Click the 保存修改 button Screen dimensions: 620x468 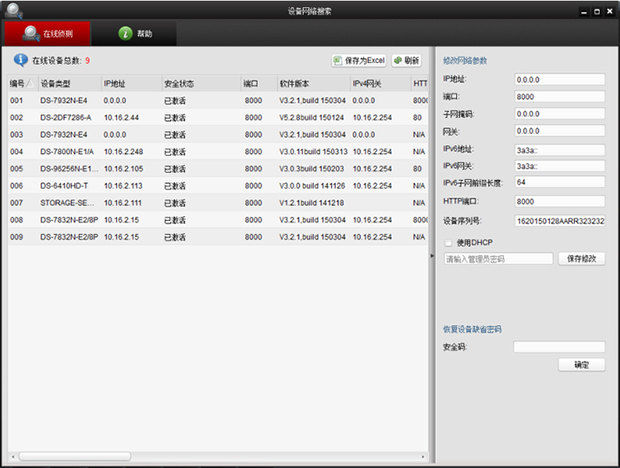pyautogui.click(x=581, y=259)
